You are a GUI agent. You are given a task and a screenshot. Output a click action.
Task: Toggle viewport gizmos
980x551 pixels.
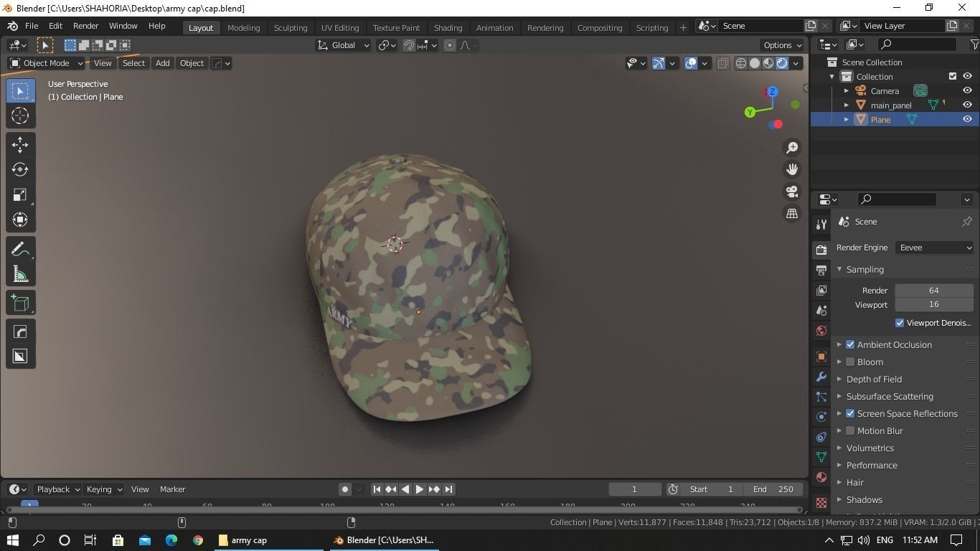point(659,63)
